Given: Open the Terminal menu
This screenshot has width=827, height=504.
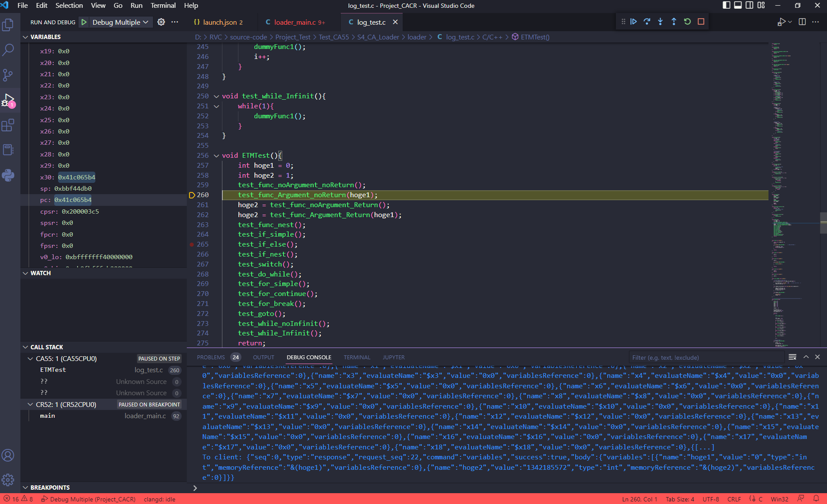Looking at the screenshot, I should pyautogui.click(x=163, y=6).
